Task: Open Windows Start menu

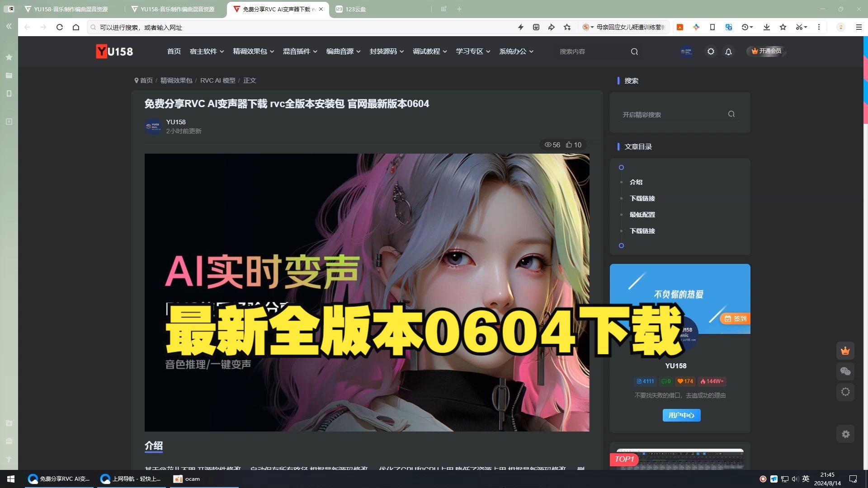Action: (x=11, y=479)
